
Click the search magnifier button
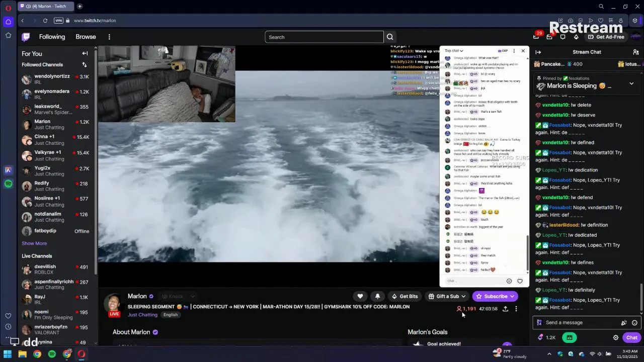[x=390, y=37]
